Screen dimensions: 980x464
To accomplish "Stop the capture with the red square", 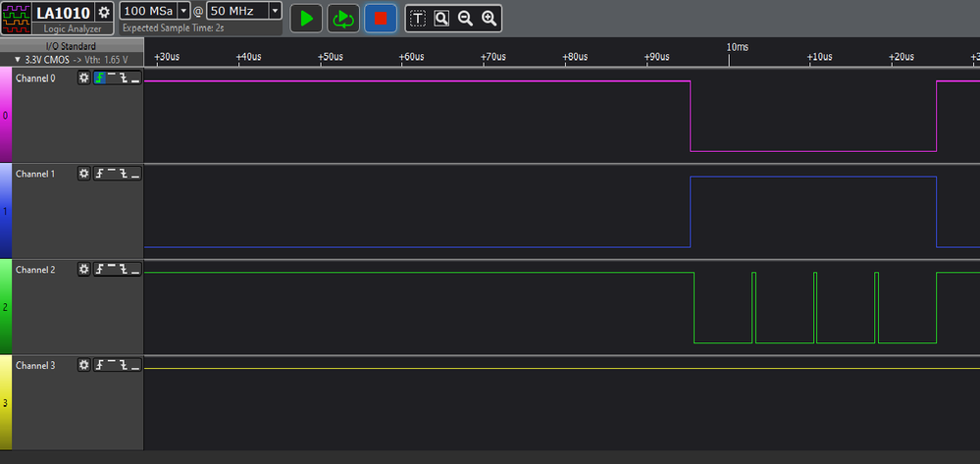I will point(381,19).
